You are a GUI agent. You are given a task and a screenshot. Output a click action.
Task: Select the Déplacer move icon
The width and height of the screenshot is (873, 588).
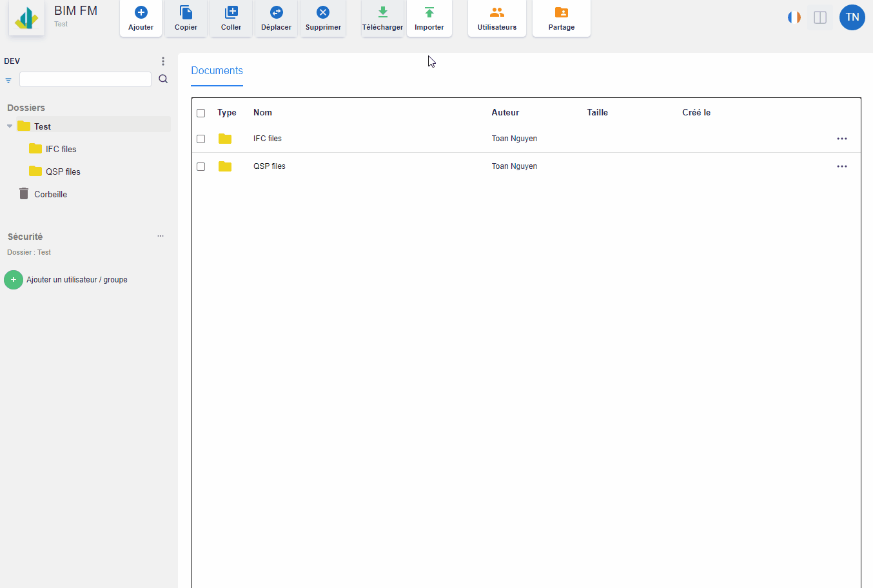[x=276, y=13]
